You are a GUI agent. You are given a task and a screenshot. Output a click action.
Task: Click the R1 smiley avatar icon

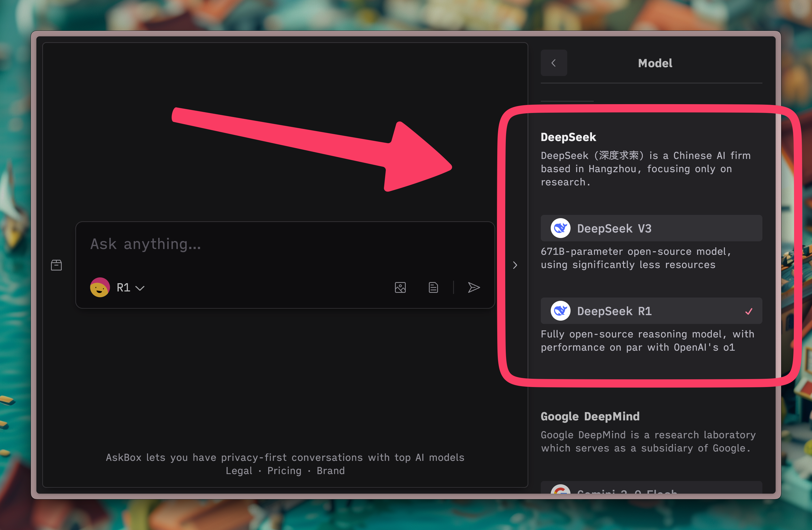(x=100, y=287)
